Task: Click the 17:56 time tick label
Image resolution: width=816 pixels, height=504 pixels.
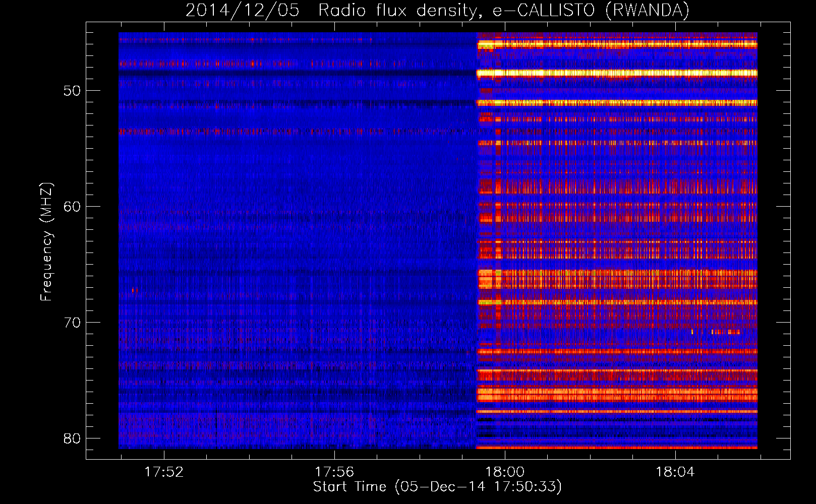Action: (334, 472)
